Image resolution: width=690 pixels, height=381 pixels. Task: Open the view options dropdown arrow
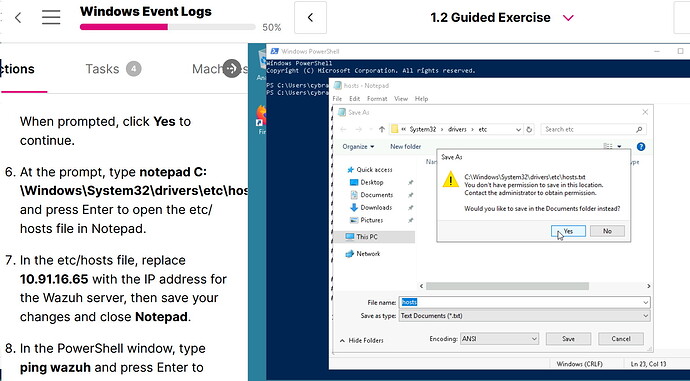pos(619,147)
